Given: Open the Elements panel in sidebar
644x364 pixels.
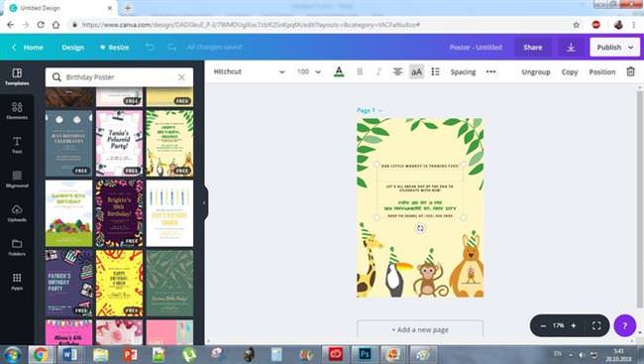Looking at the screenshot, I should pyautogui.click(x=17, y=111).
